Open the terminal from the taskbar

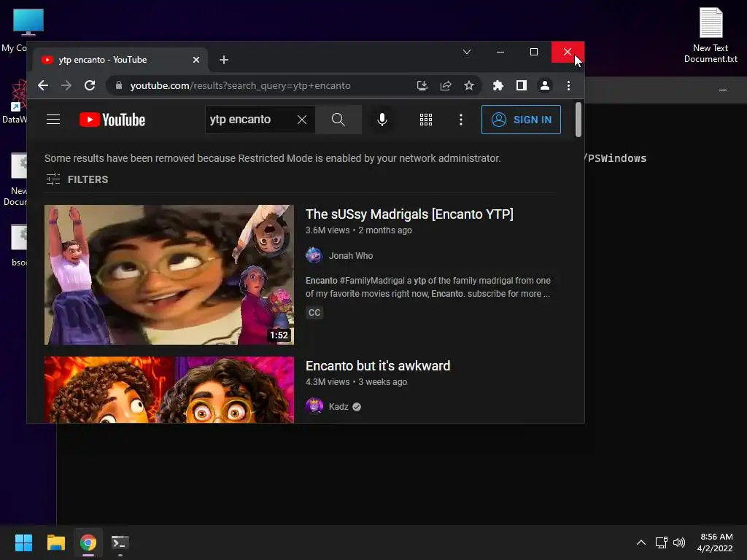click(x=120, y=542)
